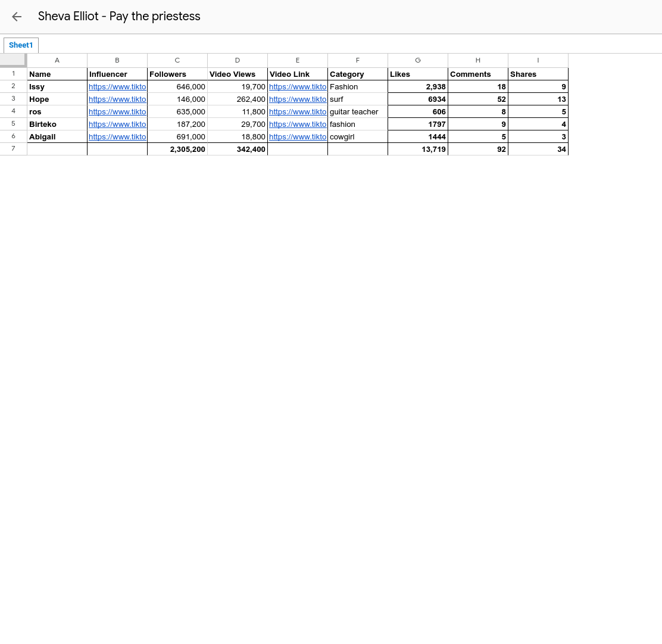
Task: Select total views cell '342,400'
Action: pyautogui.click(x=238, y=149)
